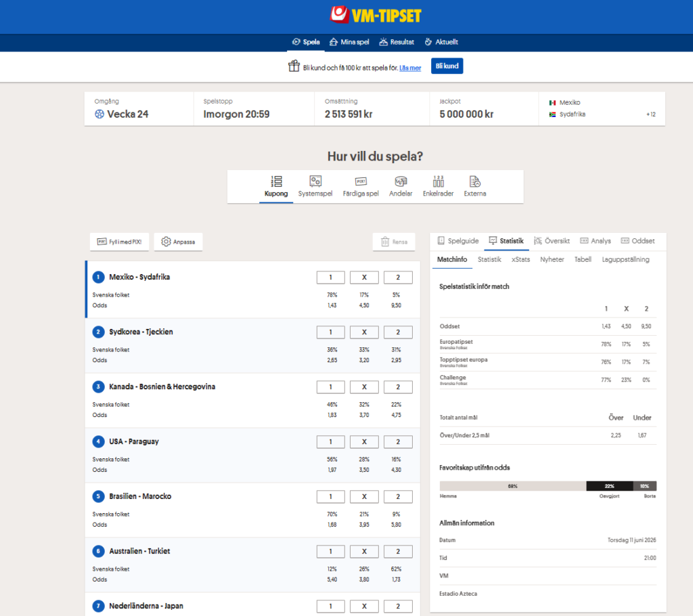Select the Statistik sub-tab under Matchinfo row
This screenshot has width=693, height=616.
click(x=489, y=259)
